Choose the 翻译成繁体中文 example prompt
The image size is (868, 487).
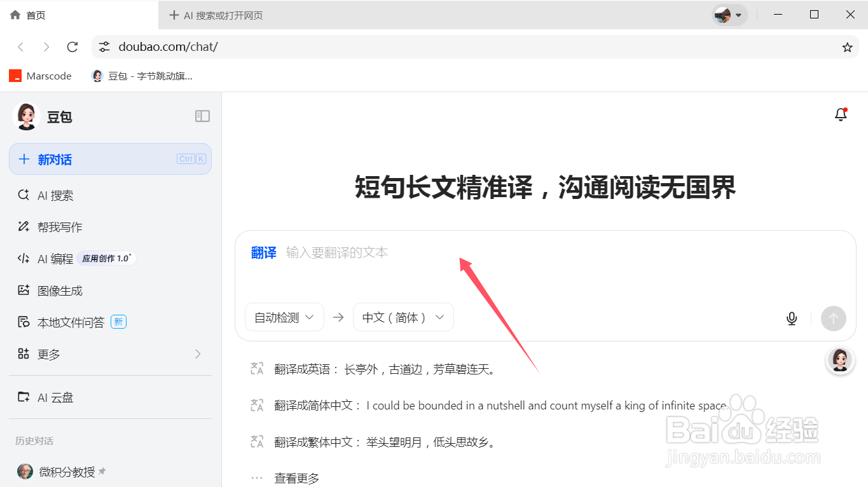(x=385, y=442)
